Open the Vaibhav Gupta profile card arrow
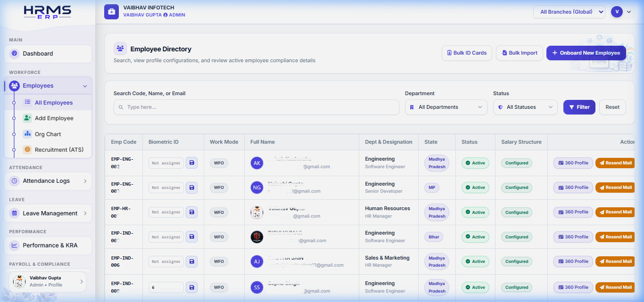Image resolution: width=644 pixels, height=302 pixels. [82, 282]
